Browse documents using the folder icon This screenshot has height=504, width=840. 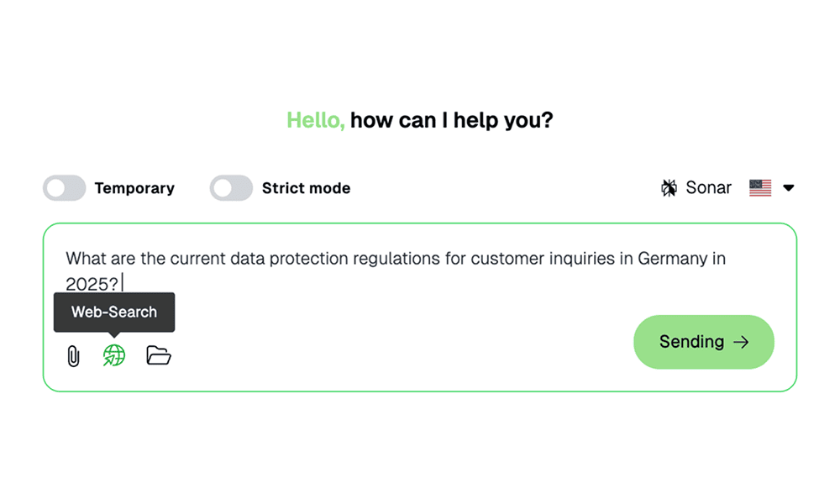coord(157,355)
